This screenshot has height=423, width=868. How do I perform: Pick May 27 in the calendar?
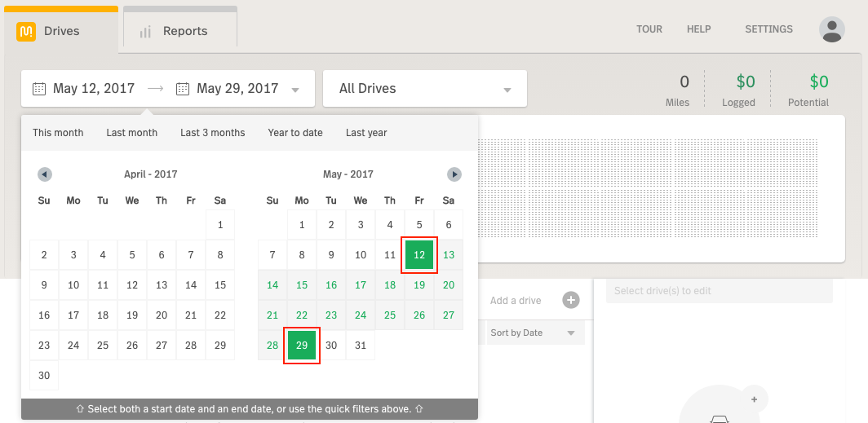[449, 315]
